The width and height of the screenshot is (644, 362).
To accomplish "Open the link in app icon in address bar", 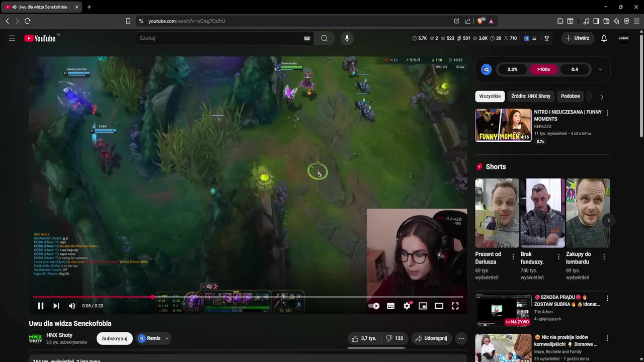I will click(x=456, y=21).
